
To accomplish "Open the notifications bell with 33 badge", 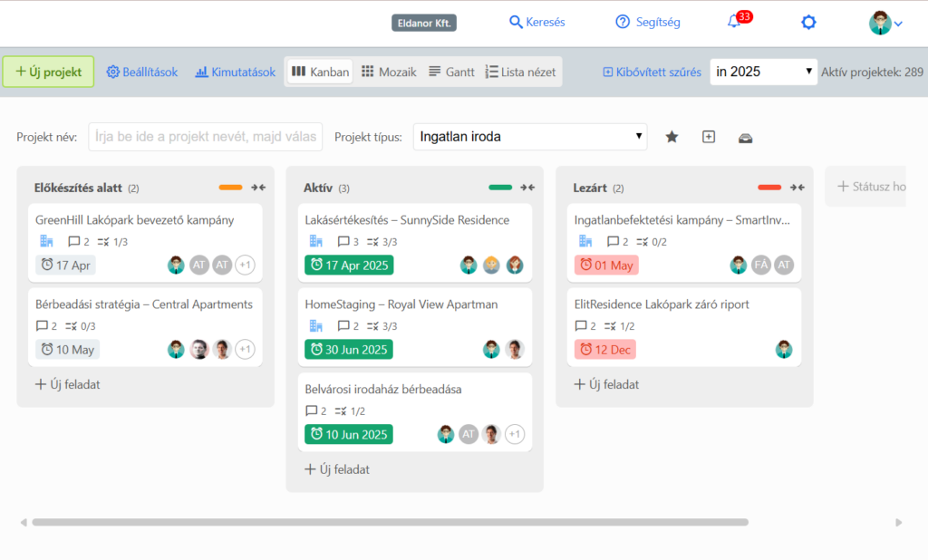I will click(x=739, y=21).
